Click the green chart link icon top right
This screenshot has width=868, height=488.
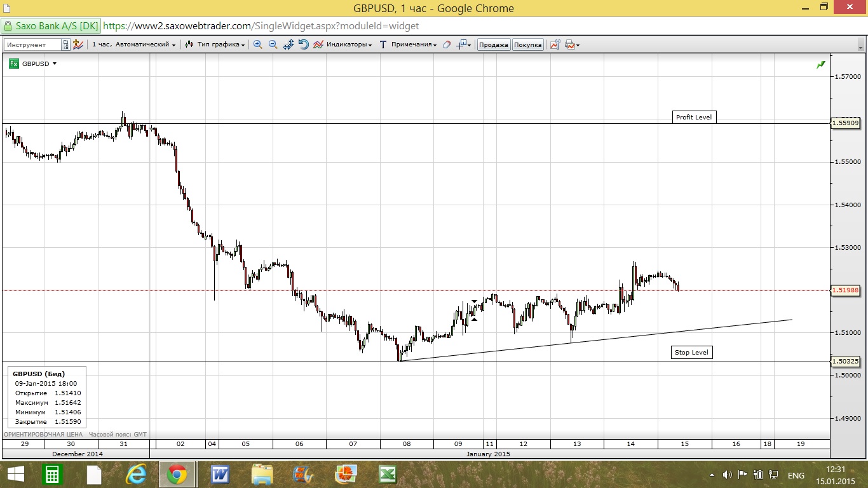click(x=821, y=64)
